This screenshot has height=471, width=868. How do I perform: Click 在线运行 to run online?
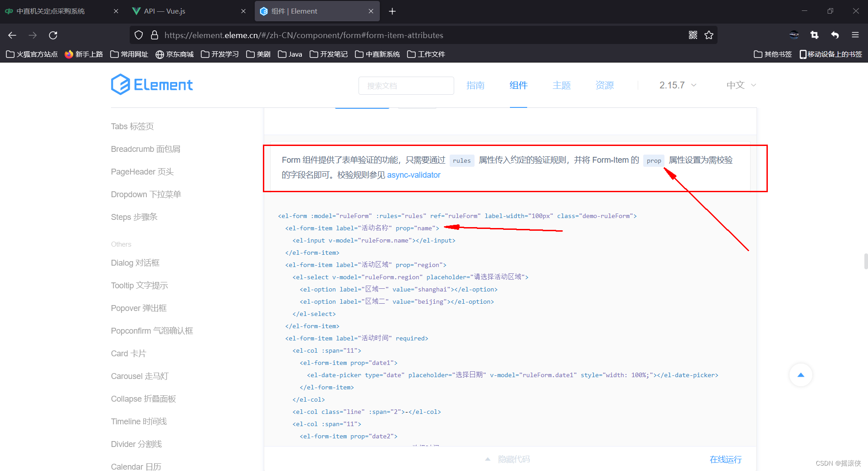726,459
